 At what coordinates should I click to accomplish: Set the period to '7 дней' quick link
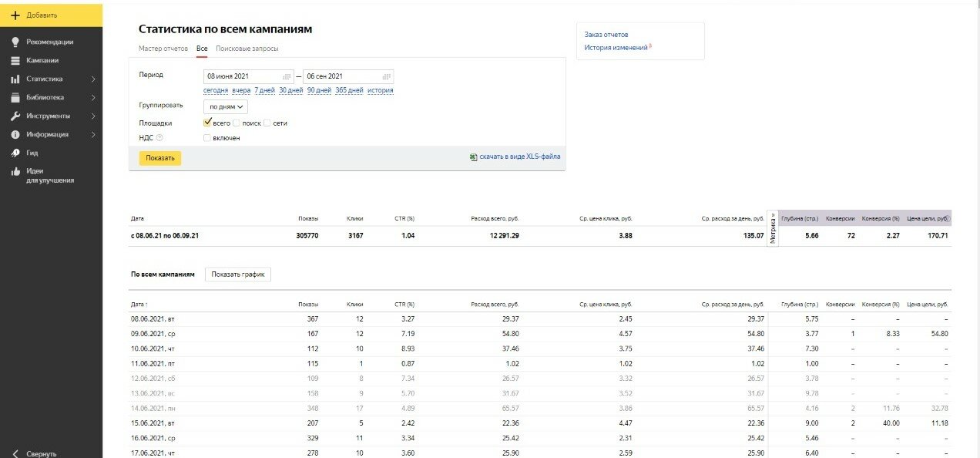coord(265,90)
